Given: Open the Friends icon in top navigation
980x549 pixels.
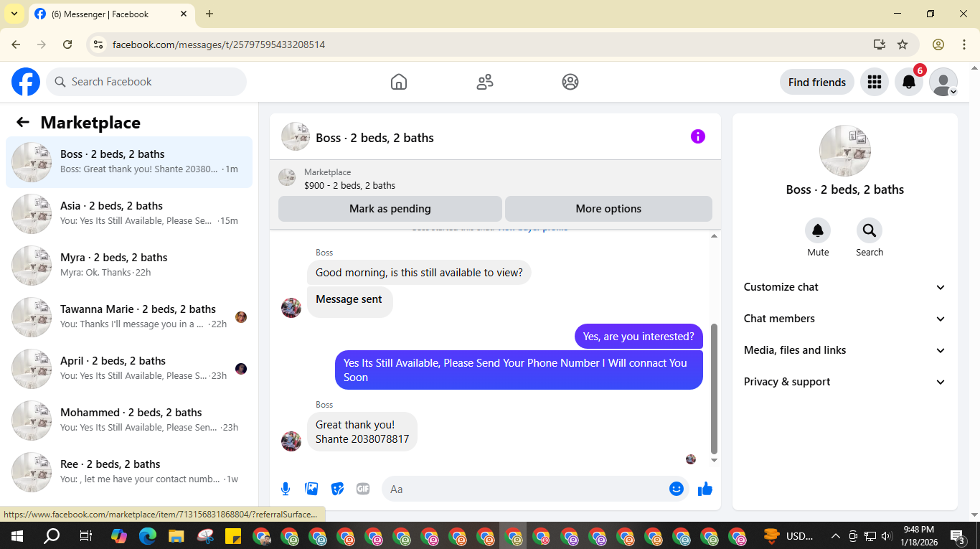Looking at the screenshot, I should pos(485,82).
